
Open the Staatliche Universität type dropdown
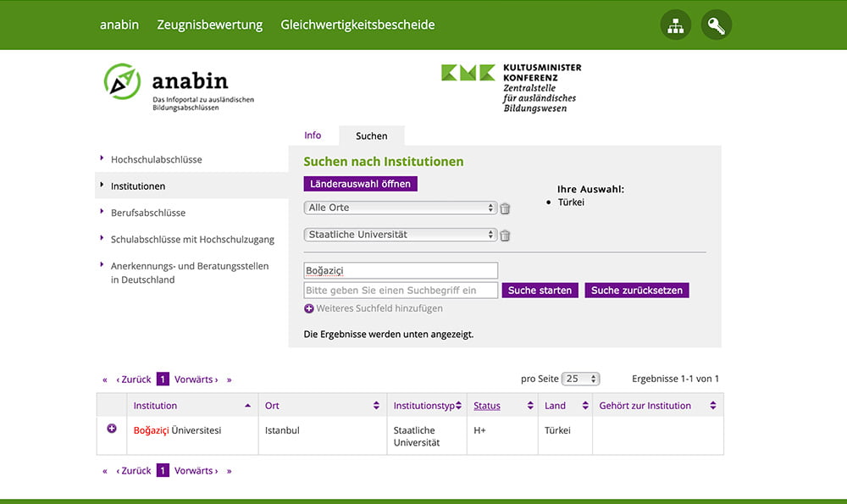[400, 235]
